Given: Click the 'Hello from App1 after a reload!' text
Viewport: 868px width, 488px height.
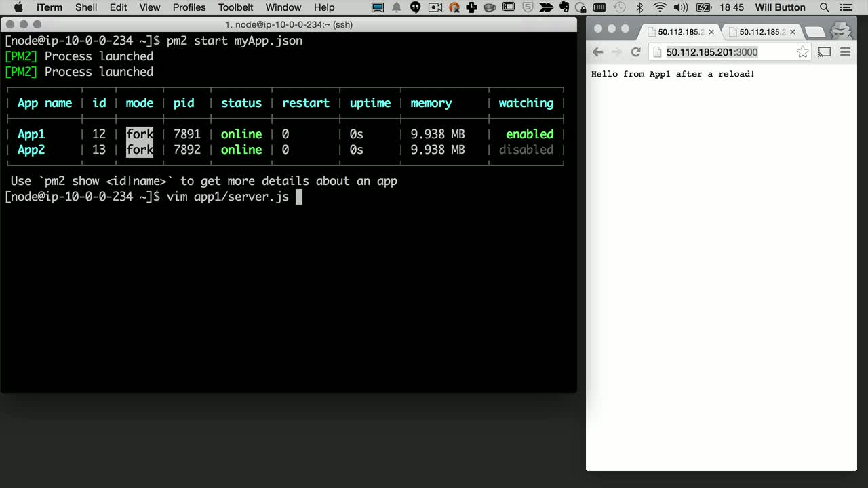Looking at the screenshot, I should click(x=673, y=74).
